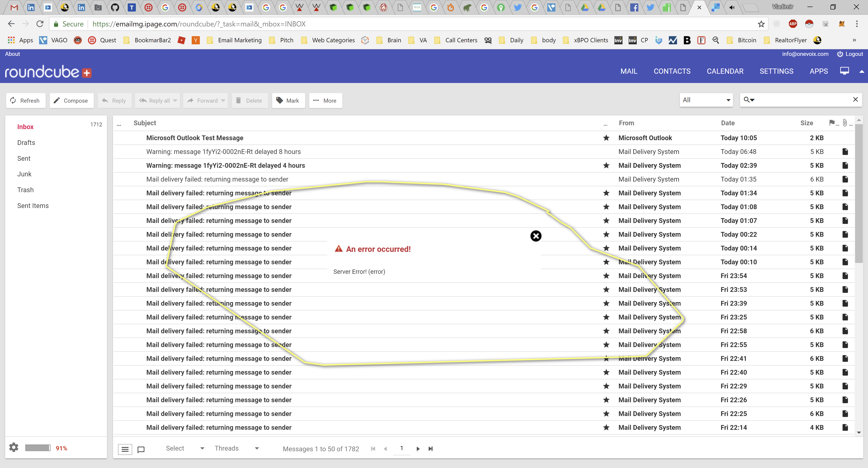Image resolution: width=868 pixels, height=468 pixels.
Task: Open the Inbox folder
Action: (25, 127)
